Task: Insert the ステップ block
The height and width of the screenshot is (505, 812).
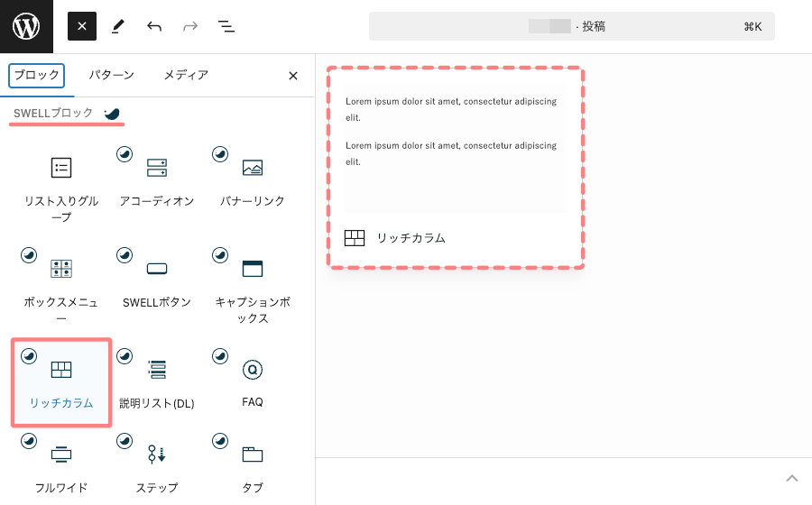Action: click(x=157, y=465)
